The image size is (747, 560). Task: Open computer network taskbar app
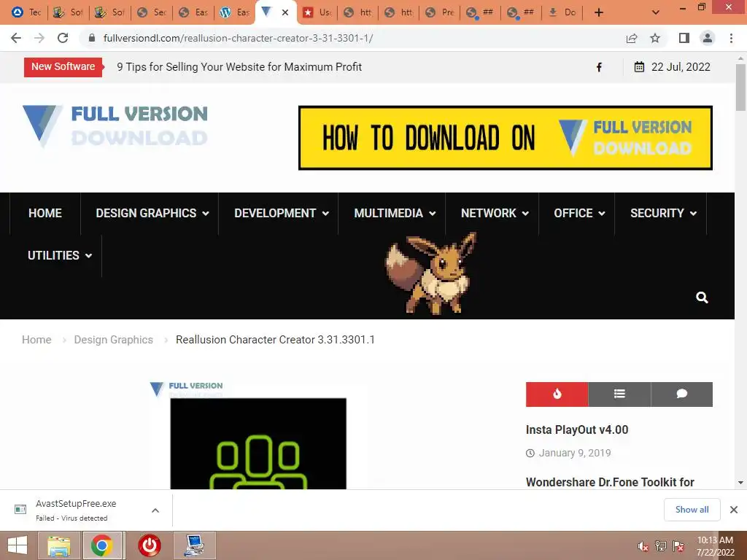(194, 545)
